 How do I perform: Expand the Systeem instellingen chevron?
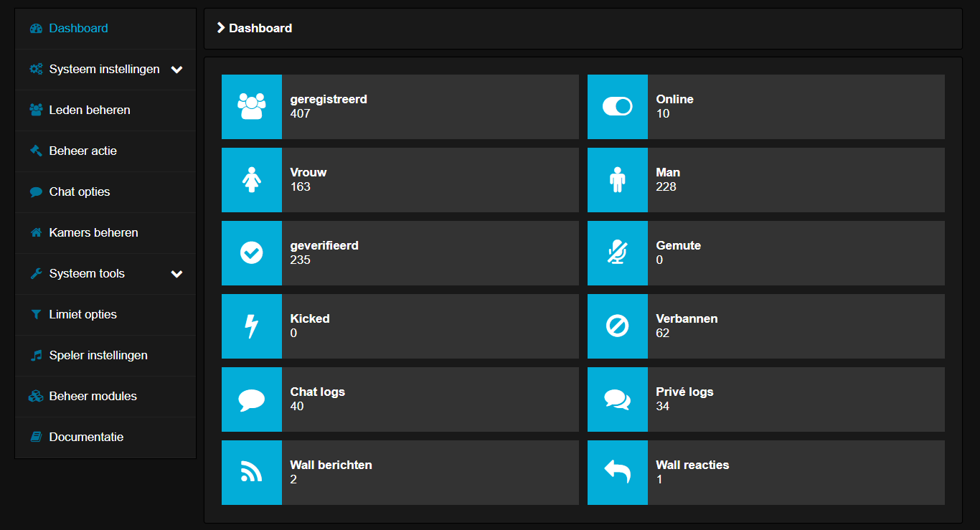tap(177, 70)
